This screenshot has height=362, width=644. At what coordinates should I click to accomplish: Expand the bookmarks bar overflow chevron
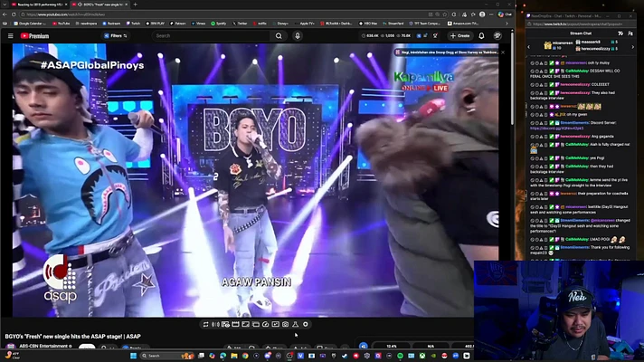(x=507, y=24)
